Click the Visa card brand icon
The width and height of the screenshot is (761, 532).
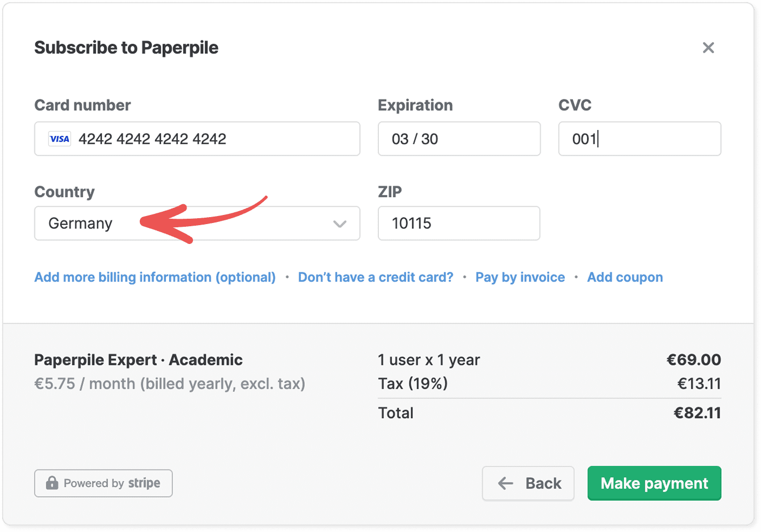[60, 139]
